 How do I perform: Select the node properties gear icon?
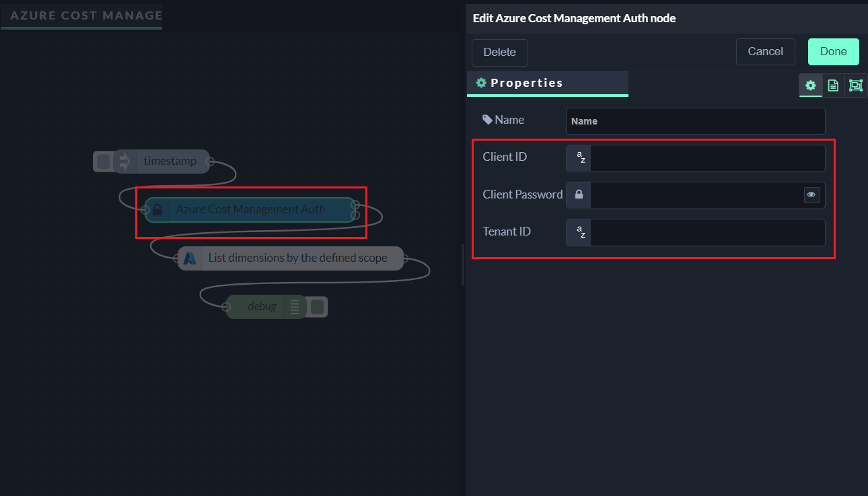point(810,85)
